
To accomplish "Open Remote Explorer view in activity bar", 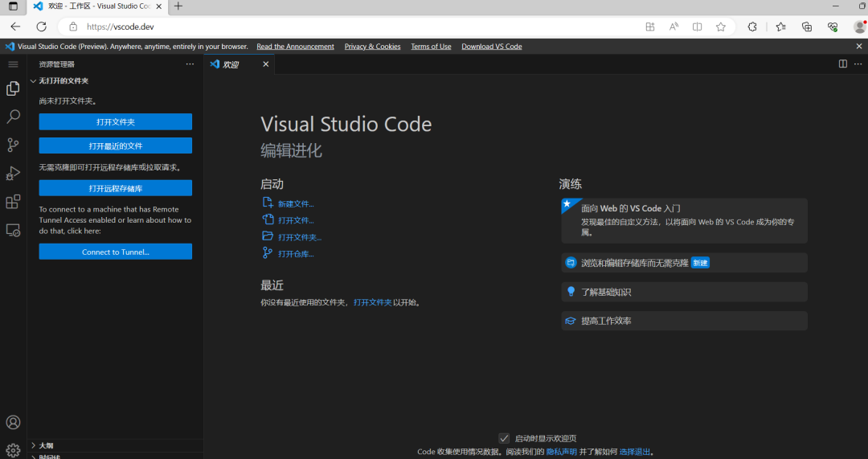I will pos(14,230).
